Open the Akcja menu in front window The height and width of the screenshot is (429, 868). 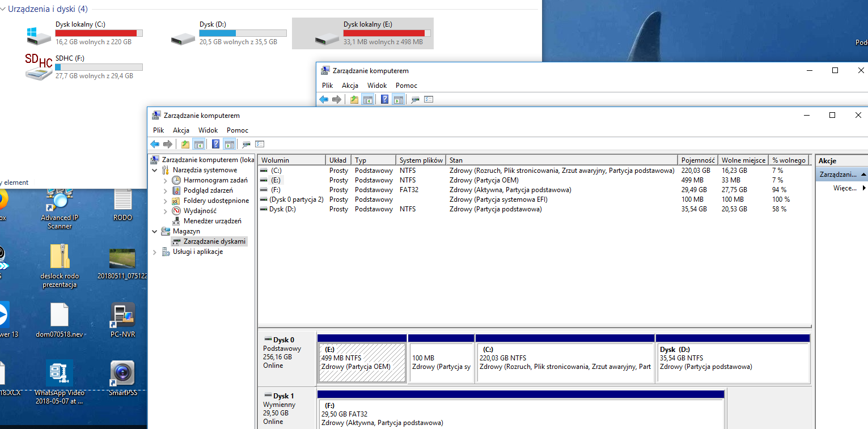[x=181, y=130]
